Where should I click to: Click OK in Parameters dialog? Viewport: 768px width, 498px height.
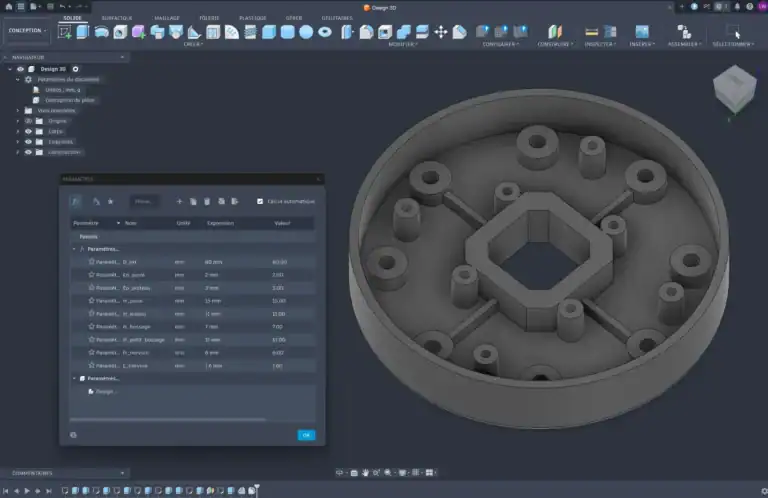click(x=306, y=435)
